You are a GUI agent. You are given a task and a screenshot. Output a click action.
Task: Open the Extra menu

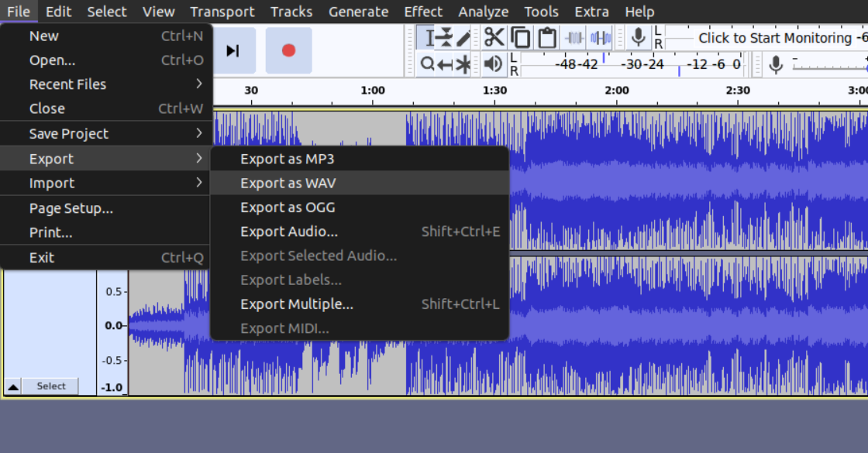[x=592, y=12]
